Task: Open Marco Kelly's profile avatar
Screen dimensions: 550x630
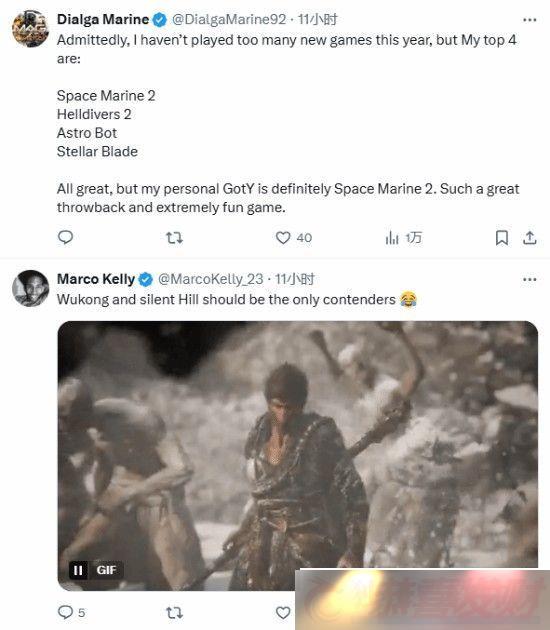Action: [x=31, y=288]
